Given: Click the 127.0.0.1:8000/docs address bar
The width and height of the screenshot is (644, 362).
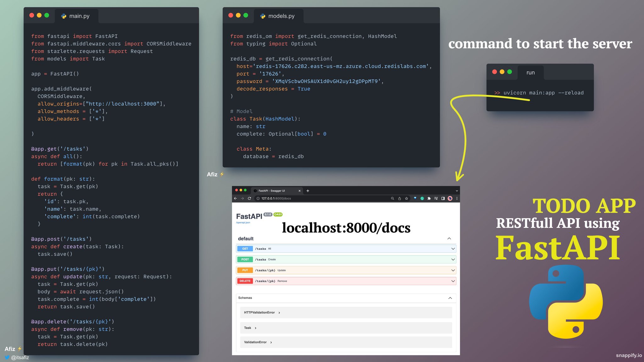Looking at the screenshot, I should point(321,198).
